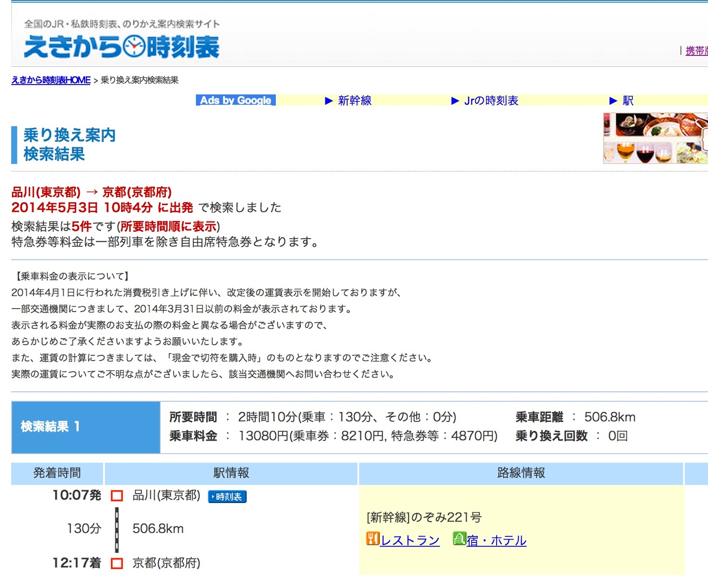Screen dimensions: 708x588
Task: Click the Jrの時刻表 ad link
Action: pos(491,101)
